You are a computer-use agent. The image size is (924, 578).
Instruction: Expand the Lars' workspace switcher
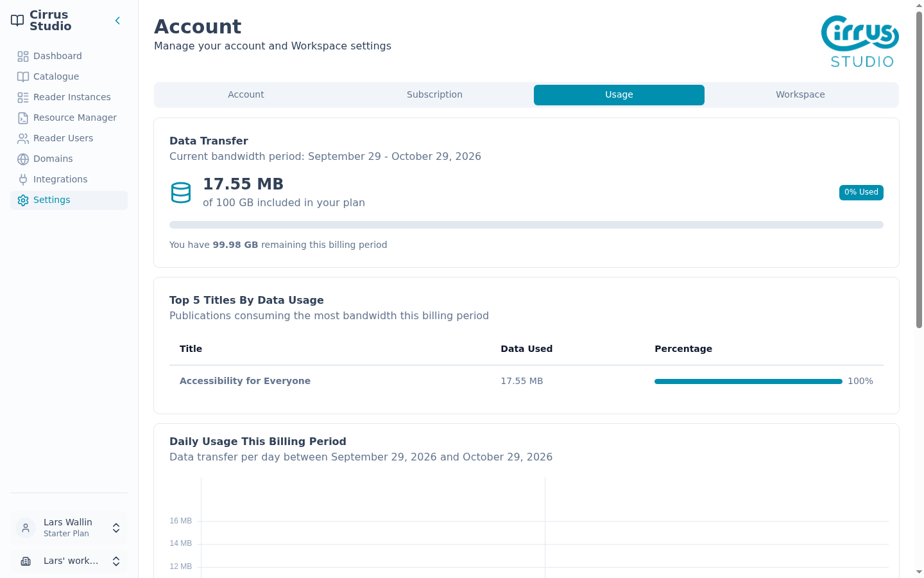(x=116, y=561)
